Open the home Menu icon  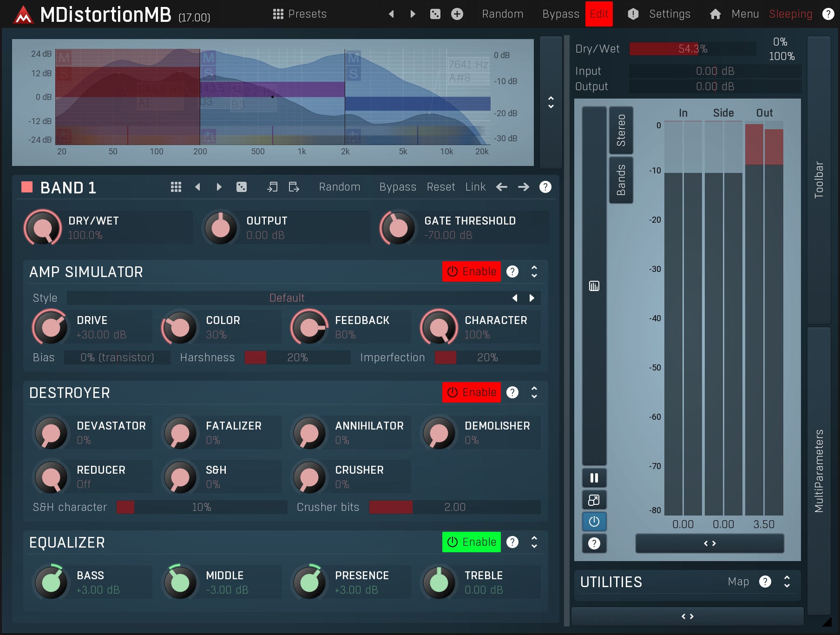(x=715, y=14)
